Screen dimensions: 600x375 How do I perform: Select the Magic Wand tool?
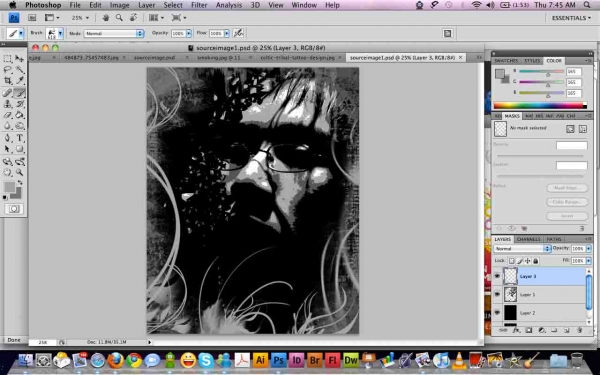(20, 70)
